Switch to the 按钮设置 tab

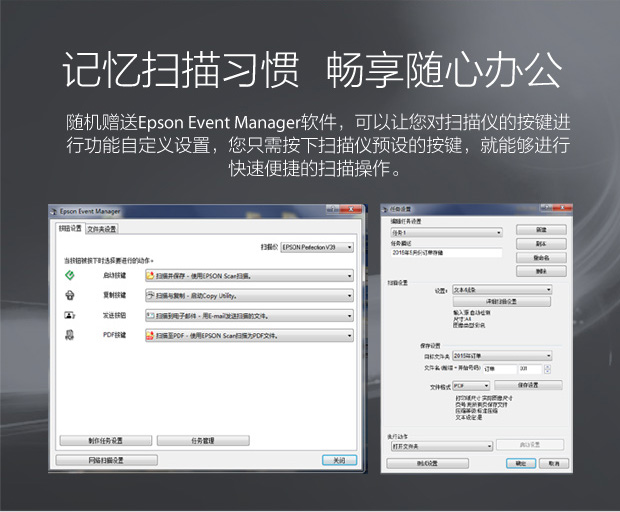coord(70,228)
